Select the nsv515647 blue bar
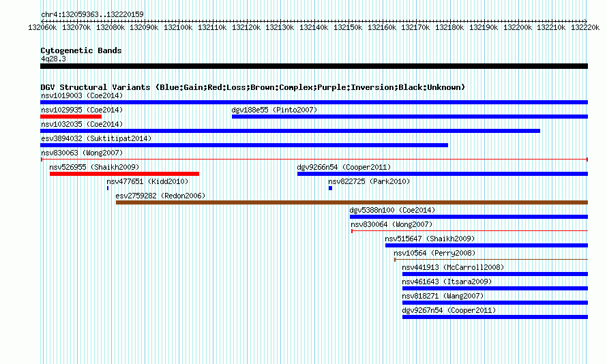The height and width of the screenshot is (364, 607). [486, 245]
